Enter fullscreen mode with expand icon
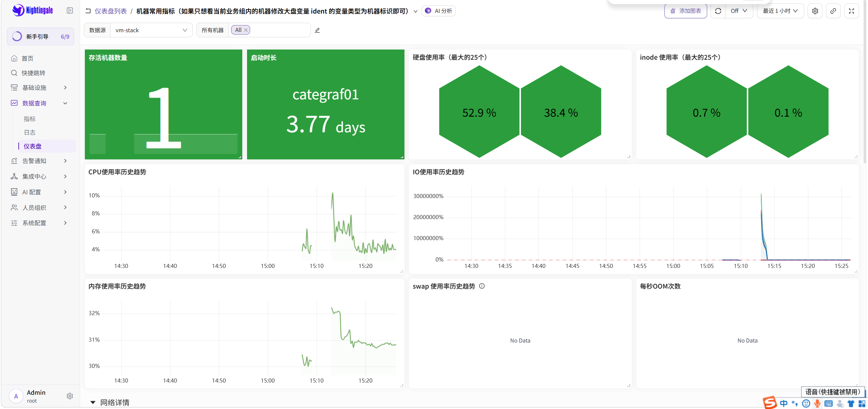Viewport: 868px width, 409px height. point(851,11)
